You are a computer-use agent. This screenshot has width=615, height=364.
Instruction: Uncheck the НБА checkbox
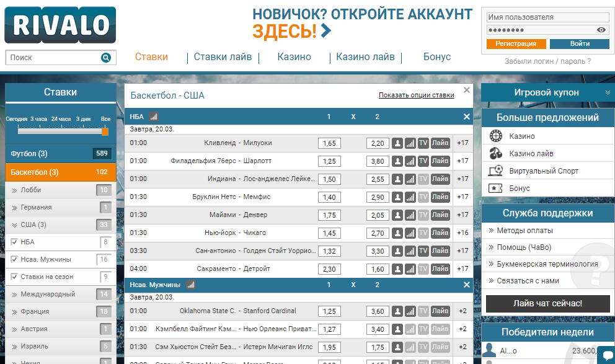click(x=14, y=242)
